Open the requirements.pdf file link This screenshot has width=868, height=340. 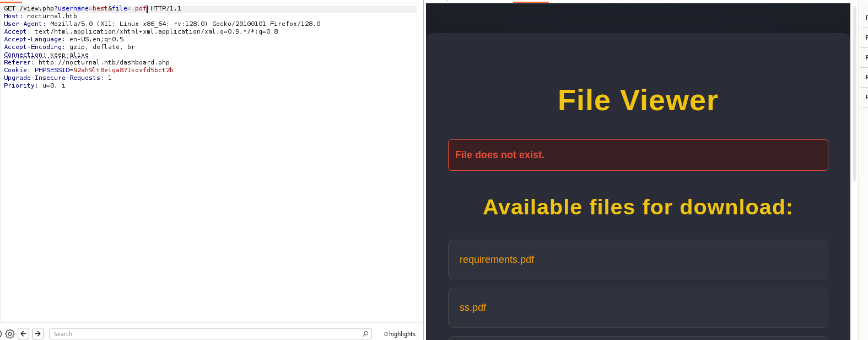tap(497, 260)
